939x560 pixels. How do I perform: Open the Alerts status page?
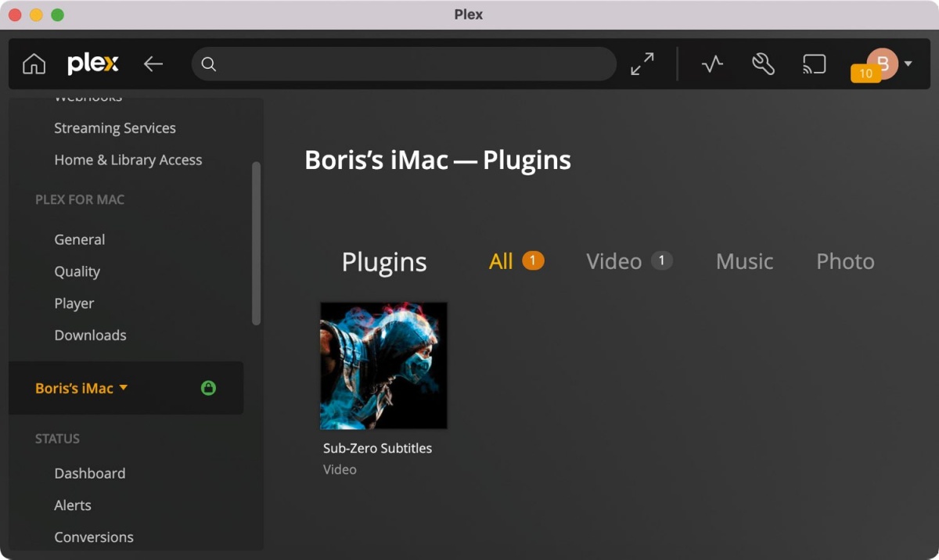pyautogui.click(x=73, y=505)
